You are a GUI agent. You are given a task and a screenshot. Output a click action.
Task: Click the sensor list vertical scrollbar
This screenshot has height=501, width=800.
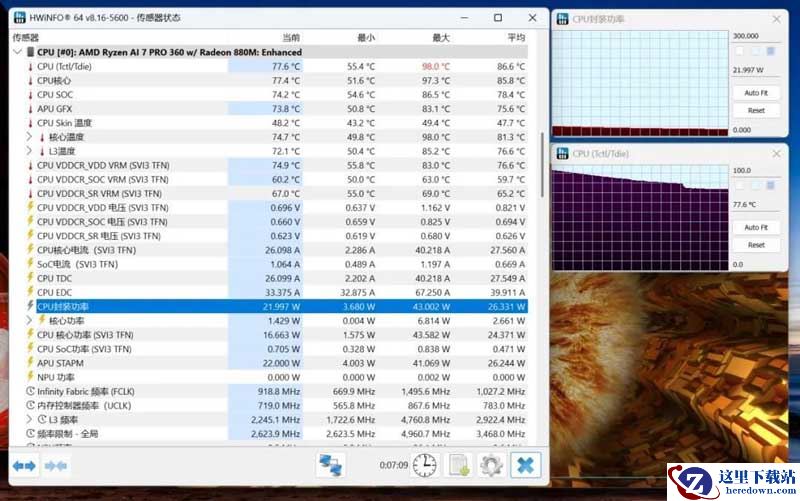coord(542,164)
